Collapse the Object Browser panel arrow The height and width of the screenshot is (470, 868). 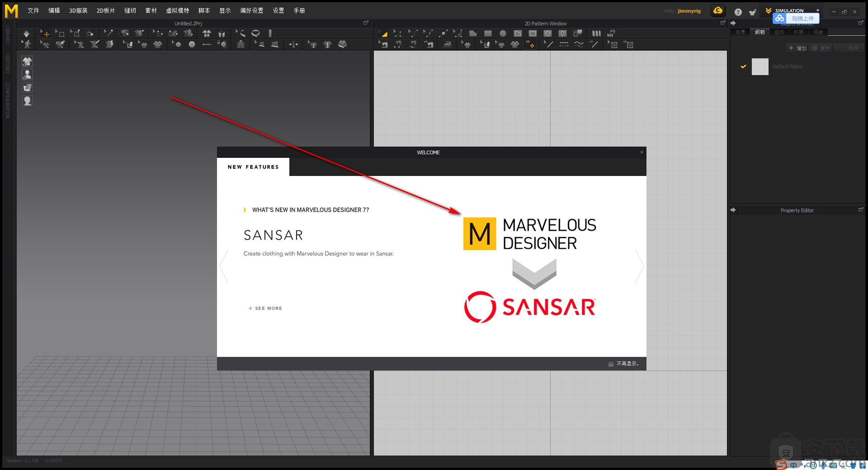[x=733, y=23]
